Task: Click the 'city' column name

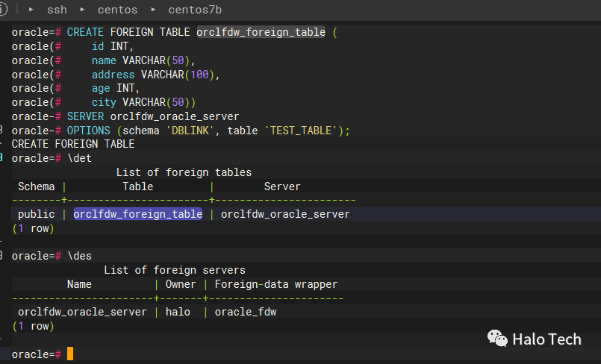Action: (x=104, y=103)
